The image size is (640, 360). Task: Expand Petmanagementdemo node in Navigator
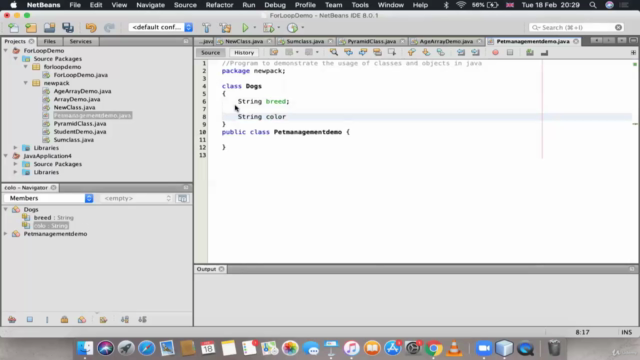[6, 234]
